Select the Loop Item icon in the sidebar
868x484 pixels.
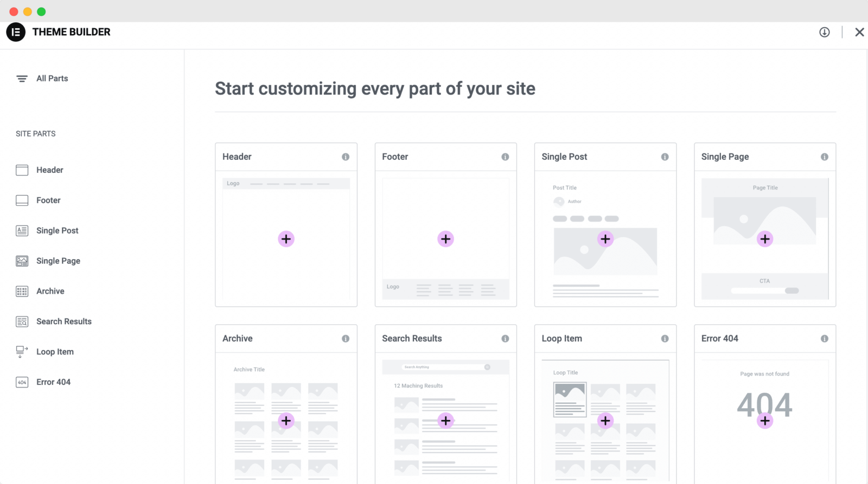[22, 351]
